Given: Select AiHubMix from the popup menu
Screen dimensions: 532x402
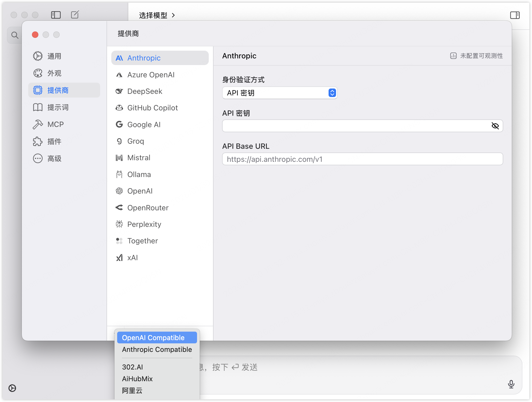Looking at the screenshot, I should pos(137,379).
